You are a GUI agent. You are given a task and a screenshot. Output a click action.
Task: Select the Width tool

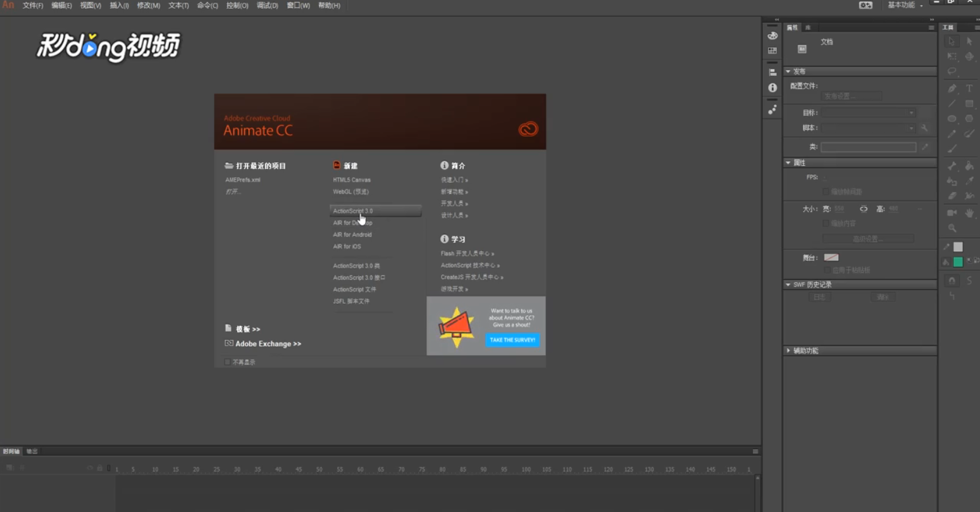pos(970,196)
